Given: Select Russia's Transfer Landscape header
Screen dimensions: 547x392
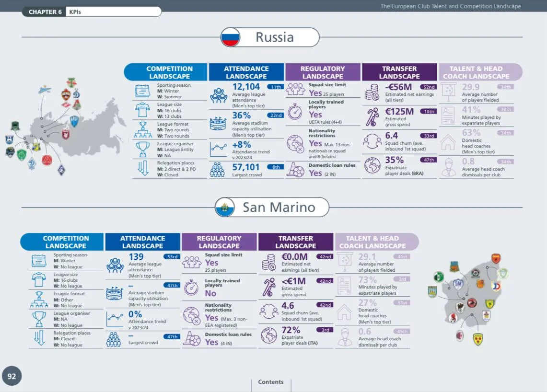Looking at the screenshot, I should [399, 72].
